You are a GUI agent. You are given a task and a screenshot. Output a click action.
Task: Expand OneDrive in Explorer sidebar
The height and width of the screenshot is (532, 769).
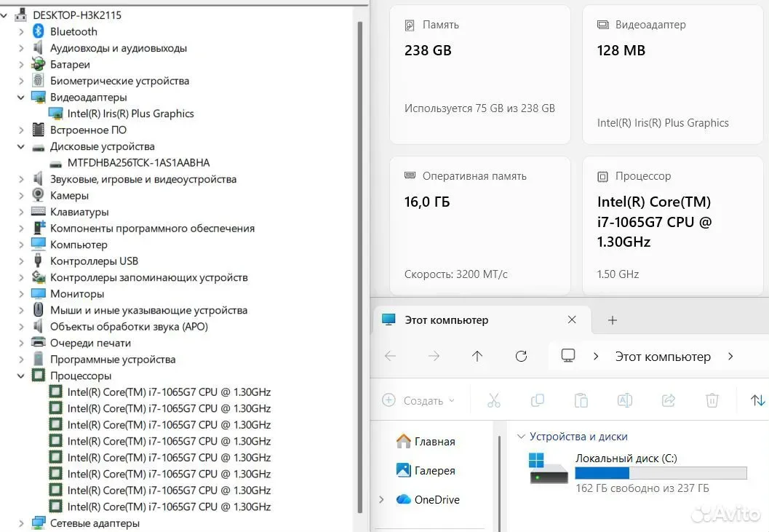(381, 499)
